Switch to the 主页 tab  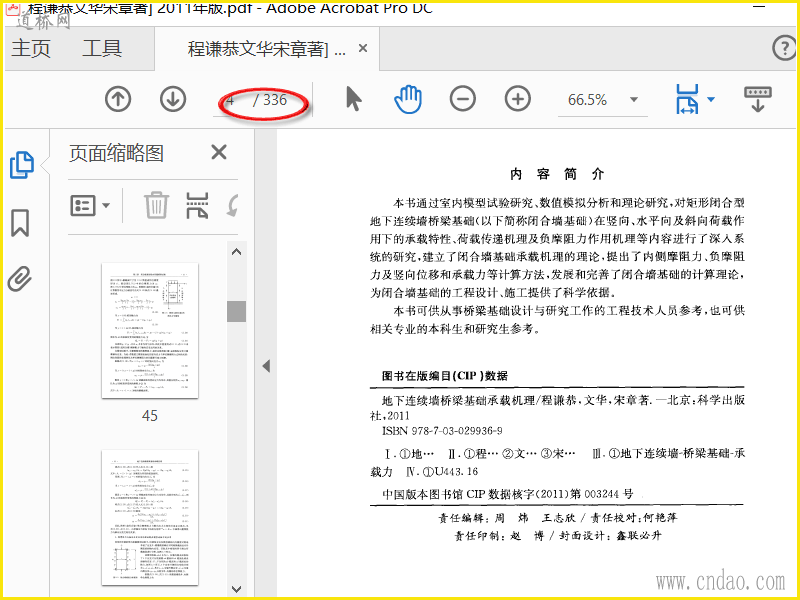click(31, 48)
